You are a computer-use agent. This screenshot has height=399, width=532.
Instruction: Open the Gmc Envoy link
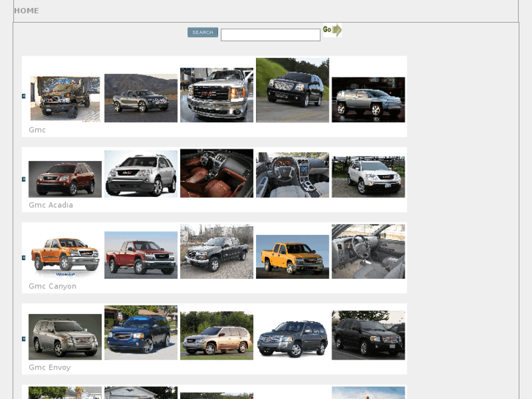click(50, 368)
